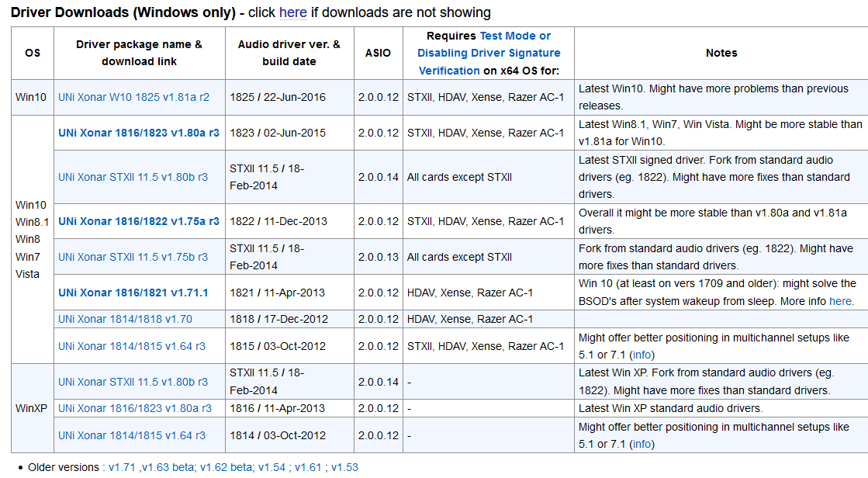Image resolution: width=868 pixels, height=478 pixels.
Task: Open older version v1.54
Action: point(271,467)
